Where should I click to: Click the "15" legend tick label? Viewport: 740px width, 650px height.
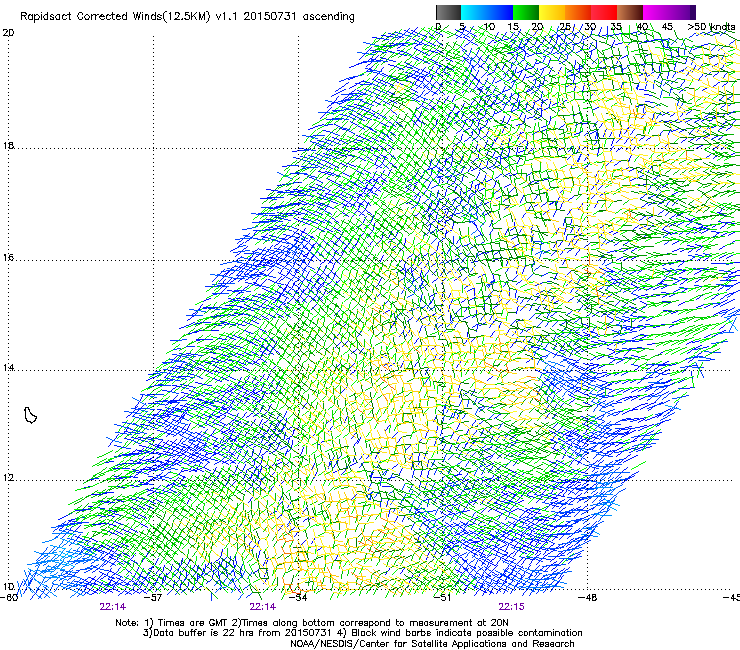(x=513, y=26)
